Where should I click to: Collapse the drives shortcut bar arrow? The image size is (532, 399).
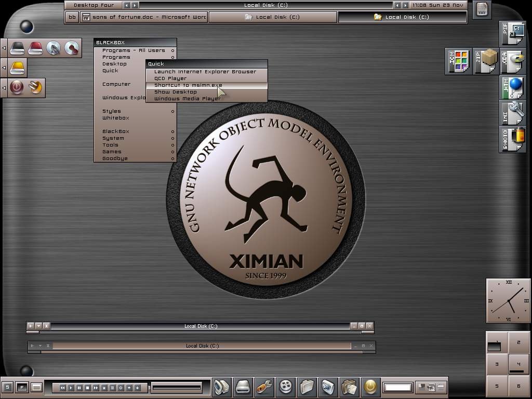(4, 48)
